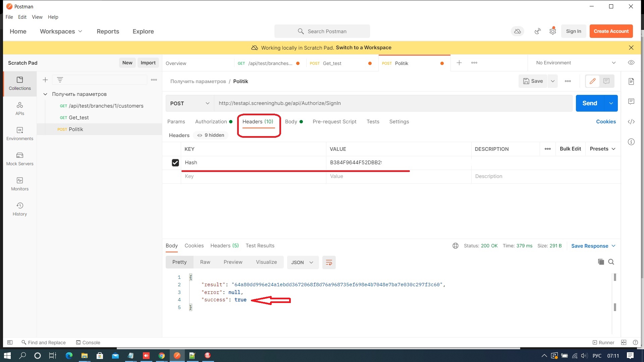
Task: Expand the Save Response dropdown
Action: (593, 246)
